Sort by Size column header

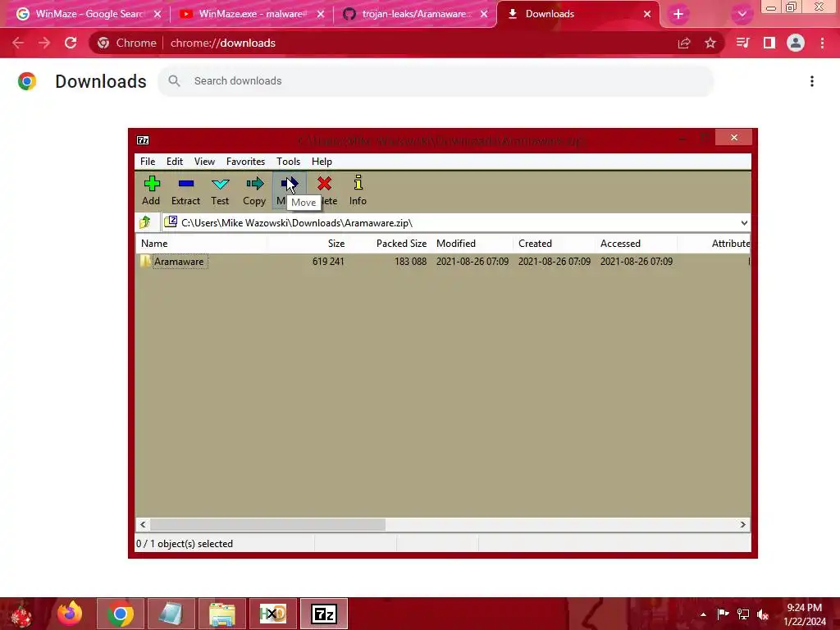click(308, 243)
